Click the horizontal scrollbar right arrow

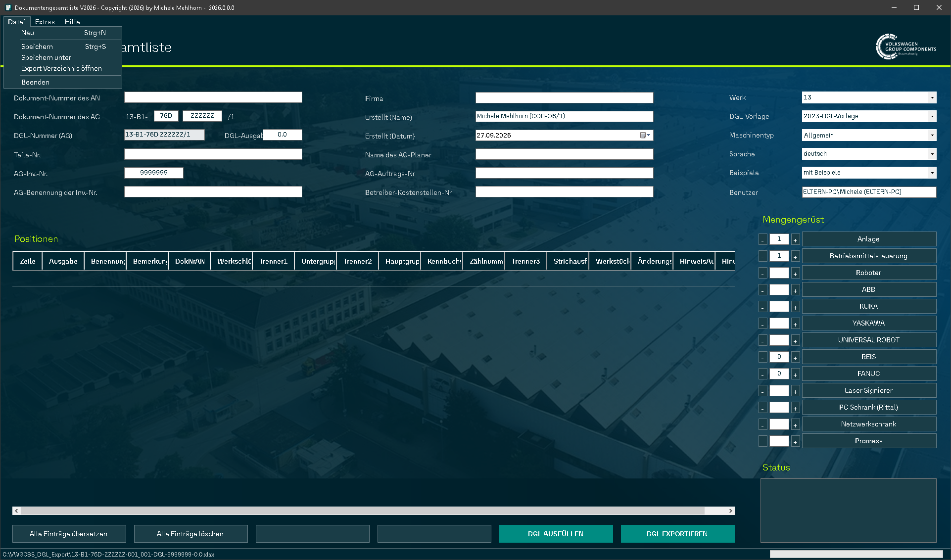coord(730,511)
